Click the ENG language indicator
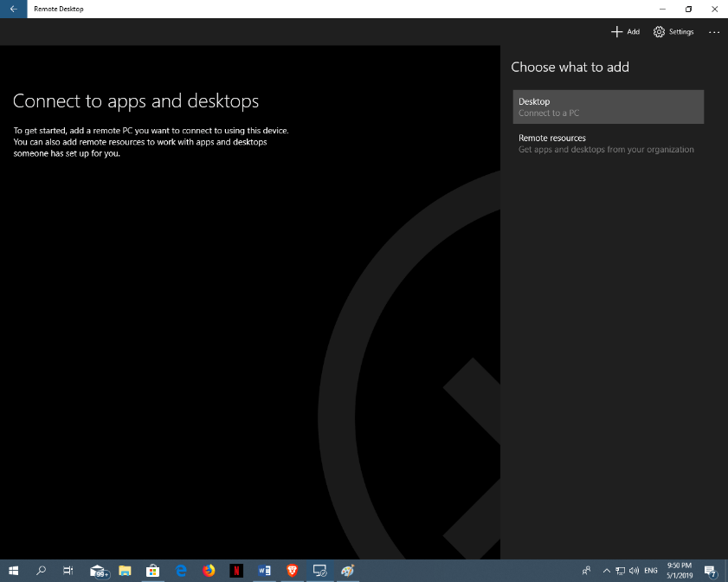Screen dimensions: 728x582 (x=651, y=571)
